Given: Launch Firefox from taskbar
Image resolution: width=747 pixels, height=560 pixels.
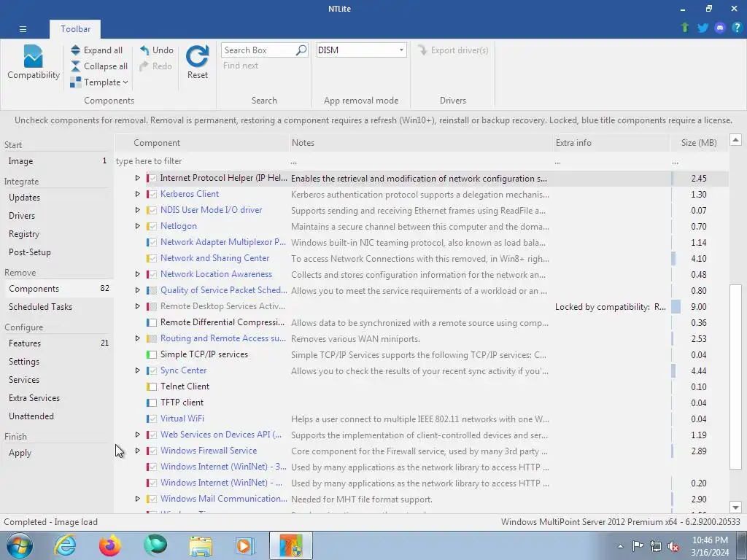Looking at the screenshot, I should [x=110, y=545].
